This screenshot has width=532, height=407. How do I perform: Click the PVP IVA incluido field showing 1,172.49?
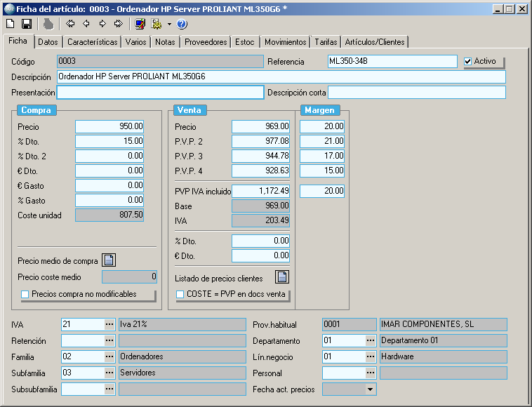tap(261, 191)
